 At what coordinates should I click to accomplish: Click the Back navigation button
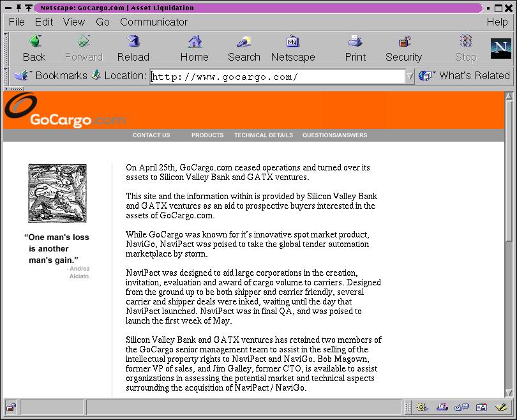point(34,49)
